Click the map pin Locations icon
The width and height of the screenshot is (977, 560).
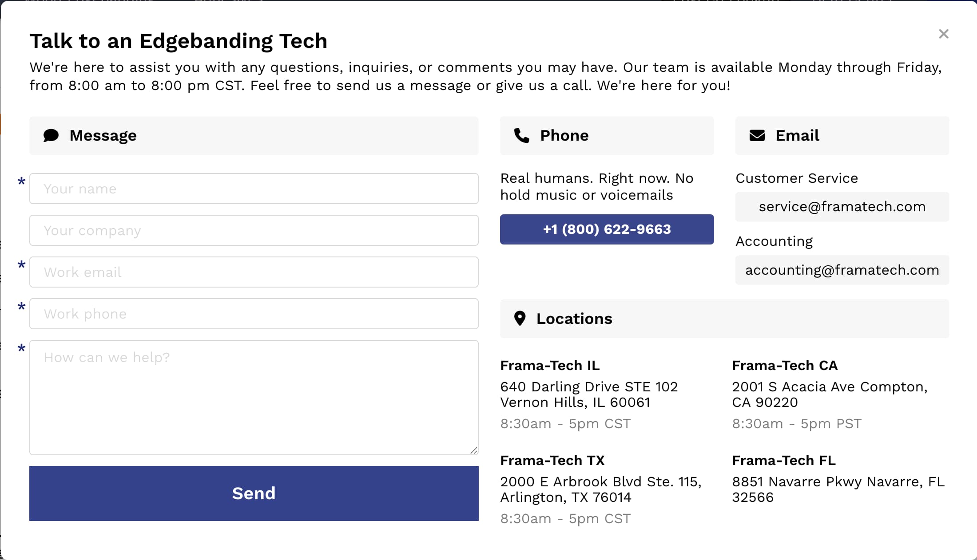[520, 319]
